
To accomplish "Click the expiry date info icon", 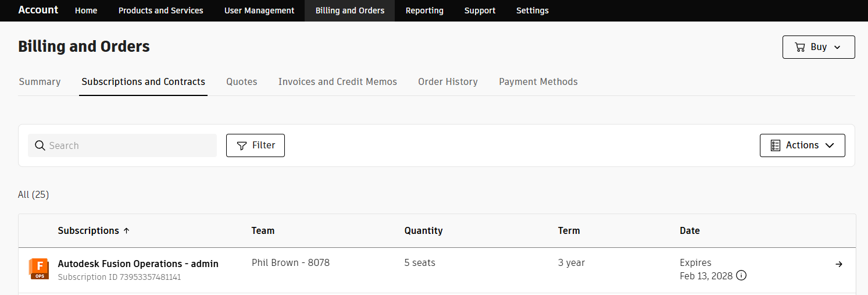I will (x=741, y=276).
